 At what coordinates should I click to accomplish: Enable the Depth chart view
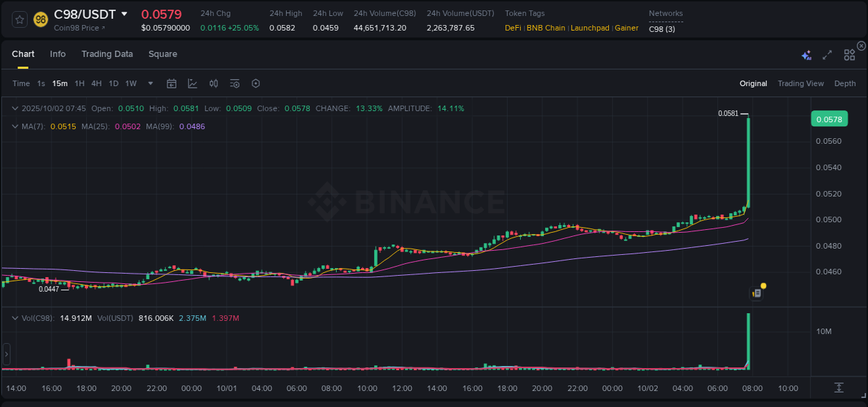[x=844, y=83]
